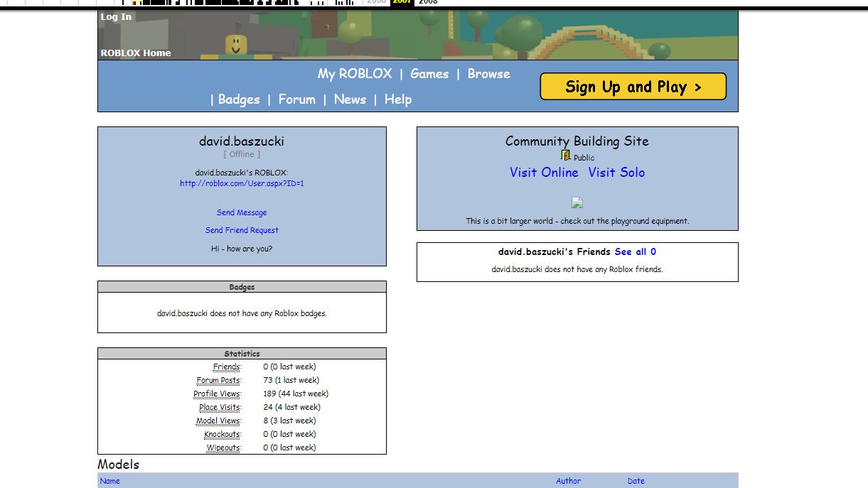The height and width of the screenshot is (488, 868).
Task: Click the Sign Up and Play button
Action: [633, 87]
